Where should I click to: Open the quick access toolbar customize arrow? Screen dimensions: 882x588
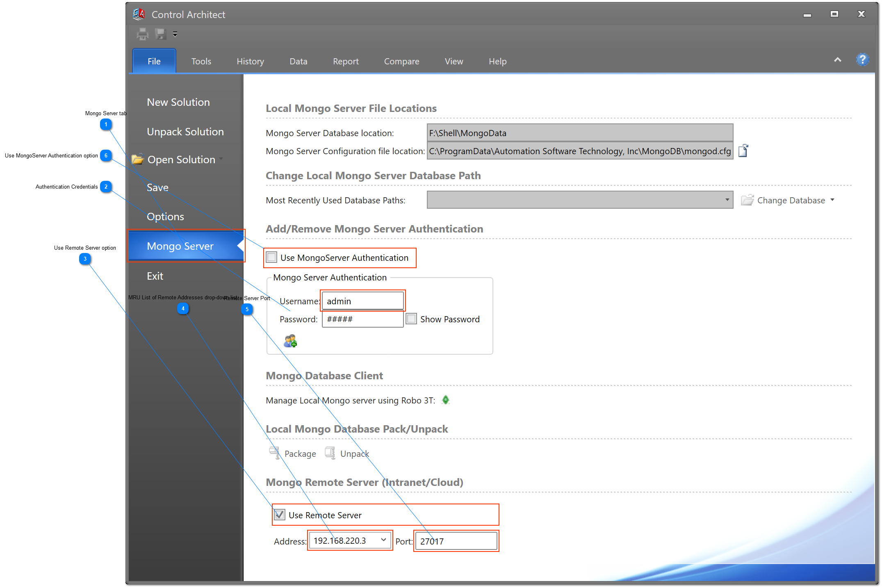coord(175,34)
